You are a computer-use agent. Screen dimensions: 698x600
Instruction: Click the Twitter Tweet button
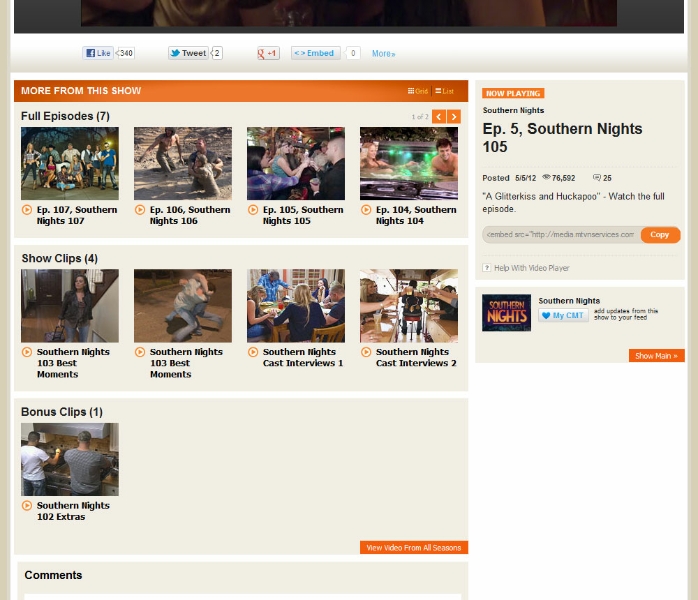click(188, 53)
